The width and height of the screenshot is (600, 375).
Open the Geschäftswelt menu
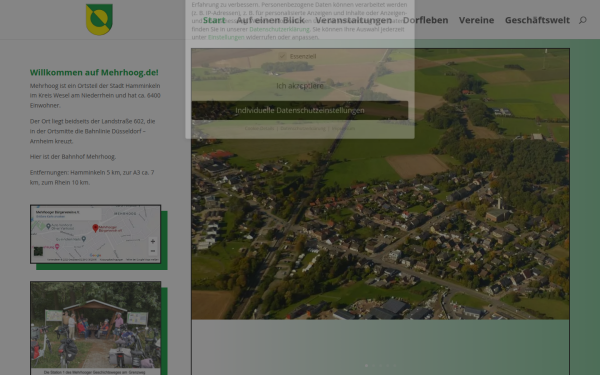[537, 20]
